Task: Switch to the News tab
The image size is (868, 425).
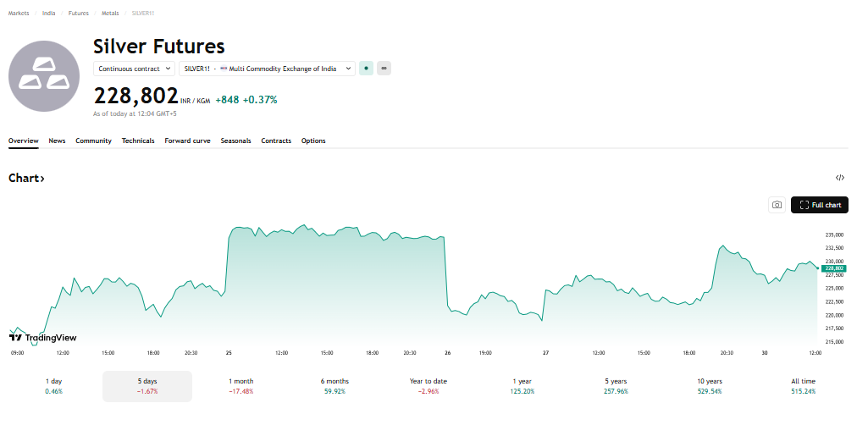Action: (57, 141)
